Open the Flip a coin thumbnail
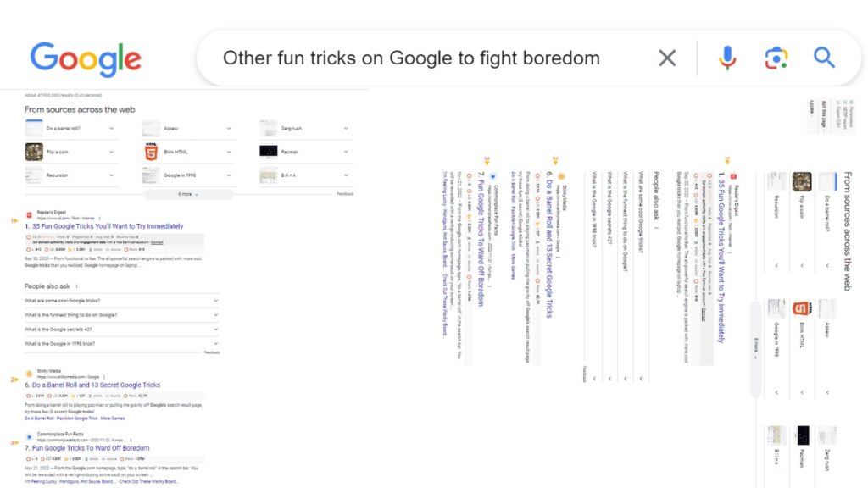Viewport: 868px width, 488px height. (x=34, y=152)
